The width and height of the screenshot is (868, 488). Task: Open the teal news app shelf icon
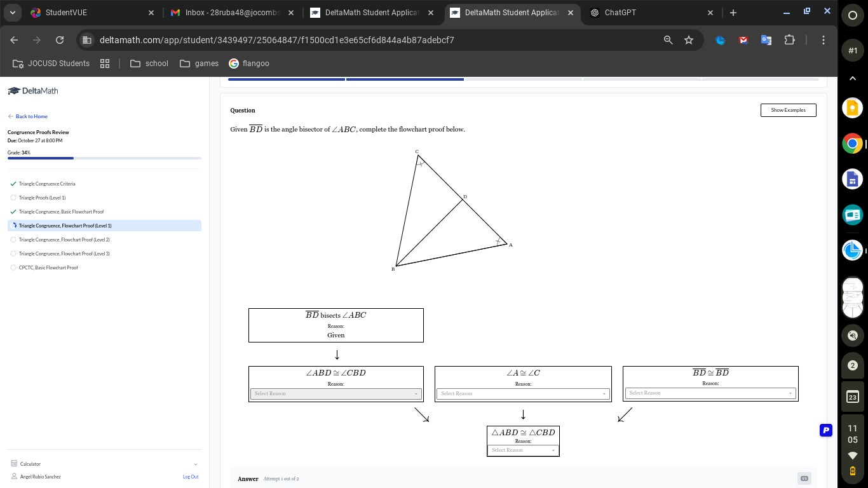(853, 215)
